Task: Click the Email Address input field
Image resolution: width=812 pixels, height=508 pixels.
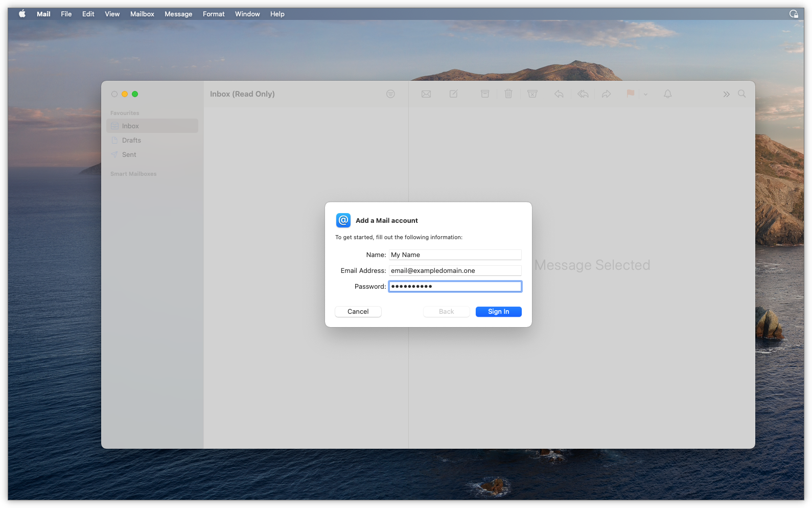Action: [455, 271]
